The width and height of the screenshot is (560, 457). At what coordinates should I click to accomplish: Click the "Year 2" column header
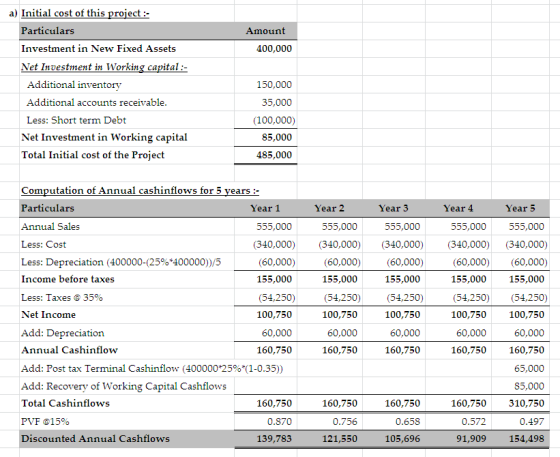pos(329,209)
